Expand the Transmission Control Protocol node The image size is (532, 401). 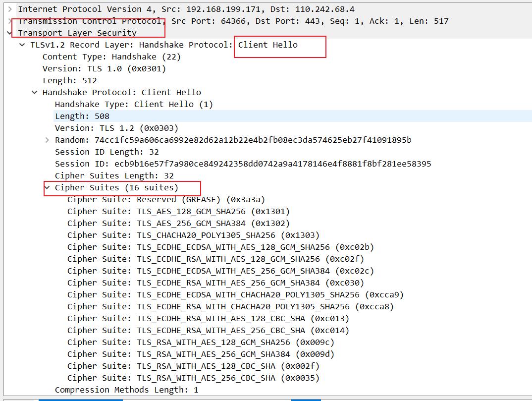coord(10,21)
